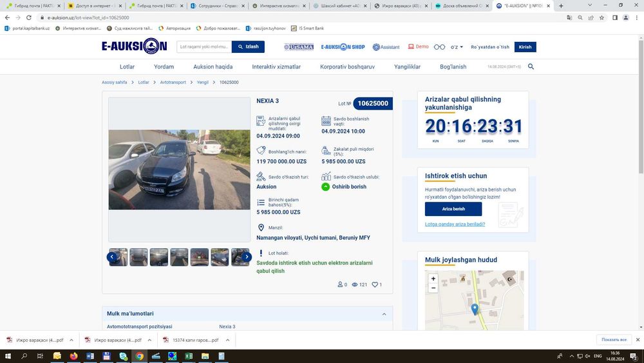The width and height of the screenshot is (644, 363).
Task: Open the Korporativ boshqaruv menu
Action: (x=348, y=66)
